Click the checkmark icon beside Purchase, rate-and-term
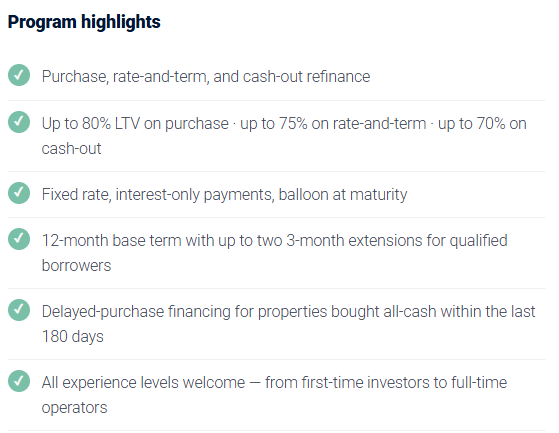Viewport: 559px width, 433px height. (19, 75)
